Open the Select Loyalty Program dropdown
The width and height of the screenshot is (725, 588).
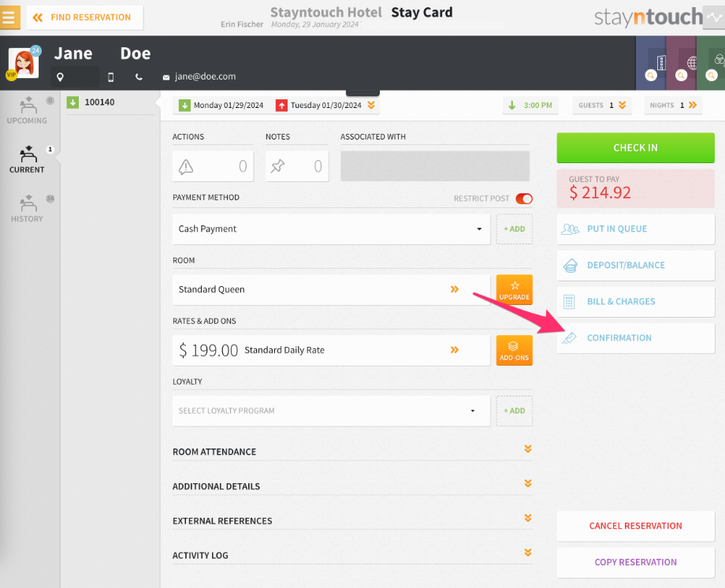331,411
